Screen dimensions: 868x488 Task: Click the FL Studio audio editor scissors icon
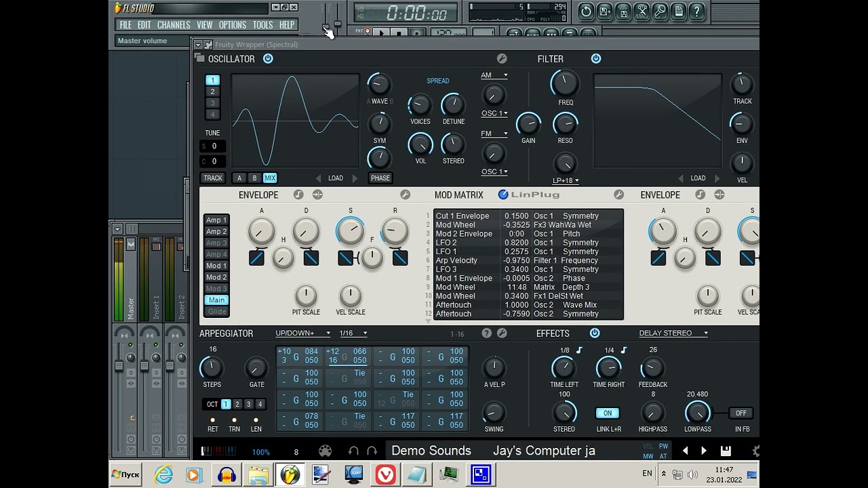641,12
